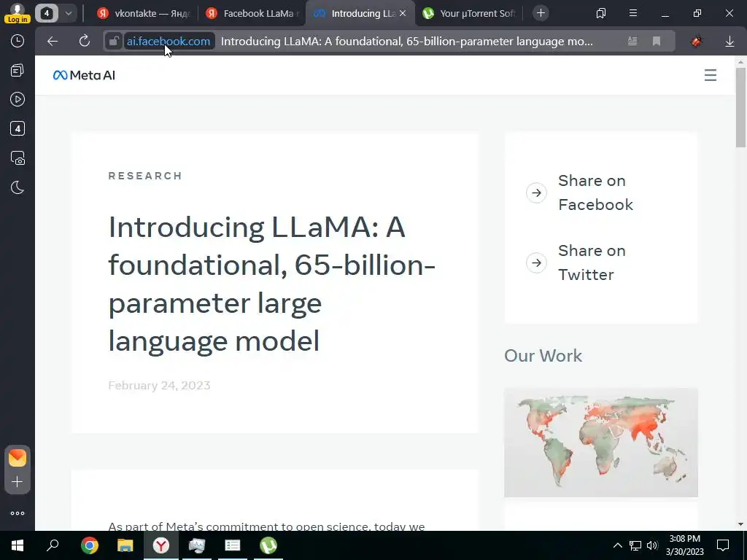This screenshot has height=560, width=747.
Task: Add a sidebar app with plus icon
Action: pyautogui.click(x=18, y=482)
